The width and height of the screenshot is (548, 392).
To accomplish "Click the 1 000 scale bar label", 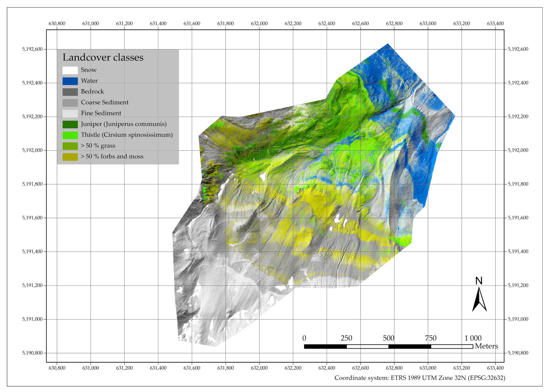I will click(473, 338).
